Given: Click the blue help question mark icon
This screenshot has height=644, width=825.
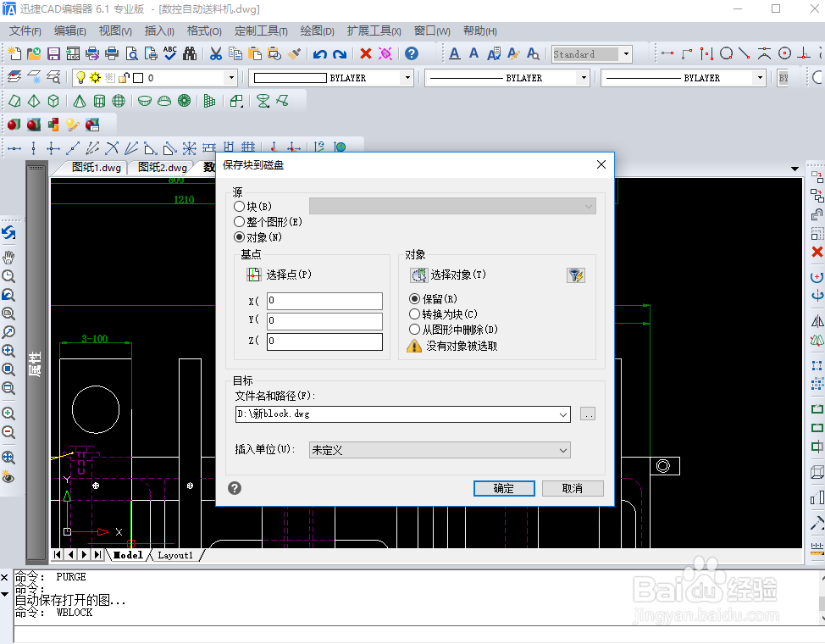Looking at the screenshot, I should 412,53.
